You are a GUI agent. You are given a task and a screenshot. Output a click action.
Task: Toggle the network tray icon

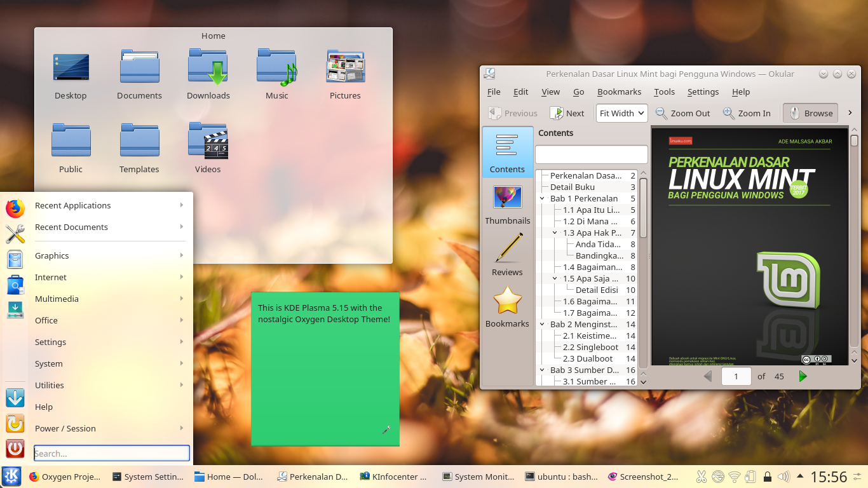[x=735, y=476]
